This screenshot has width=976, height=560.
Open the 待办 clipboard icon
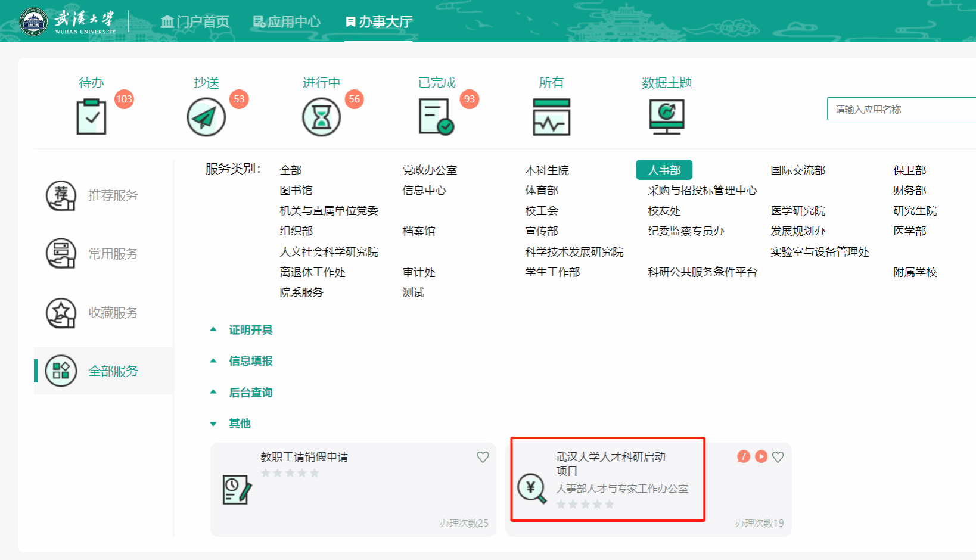91,117
